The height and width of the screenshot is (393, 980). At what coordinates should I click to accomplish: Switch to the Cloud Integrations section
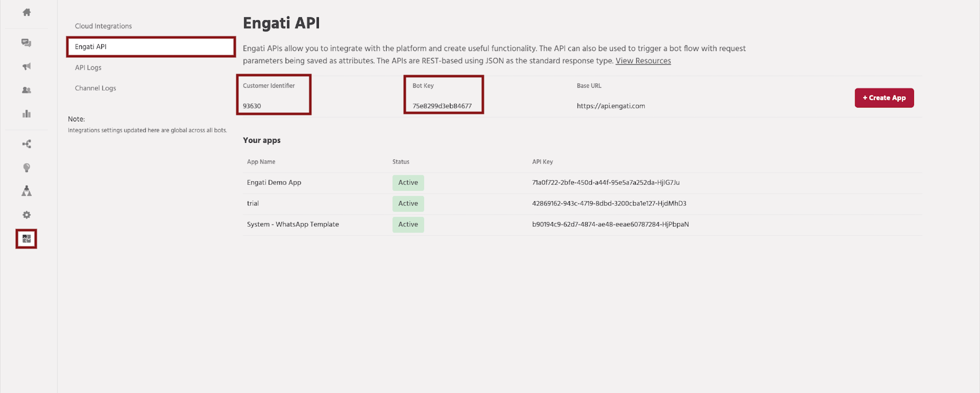pyautogui.click(x=103, y=26)
